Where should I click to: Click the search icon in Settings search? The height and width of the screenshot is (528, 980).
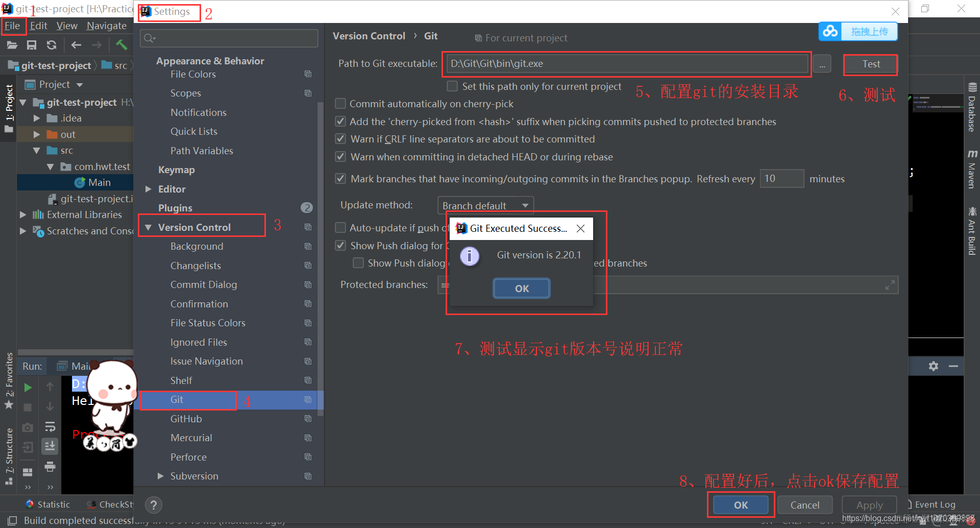149,38
